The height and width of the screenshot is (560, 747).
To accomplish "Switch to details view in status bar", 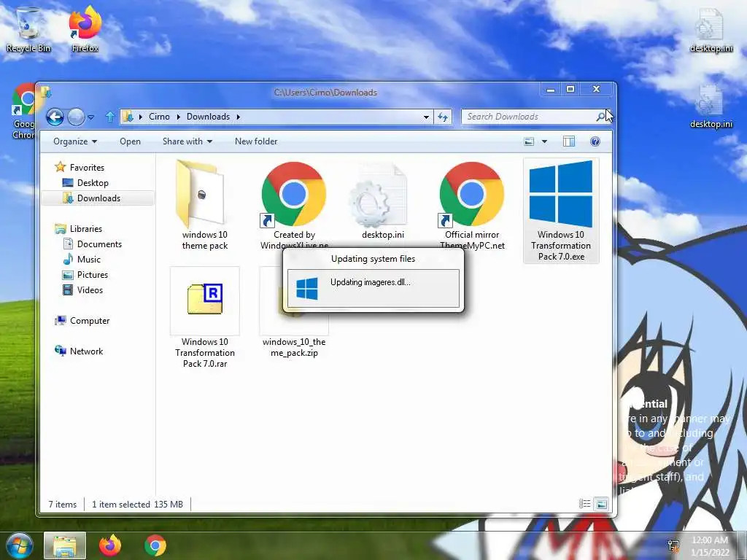I will coord(584,504).
